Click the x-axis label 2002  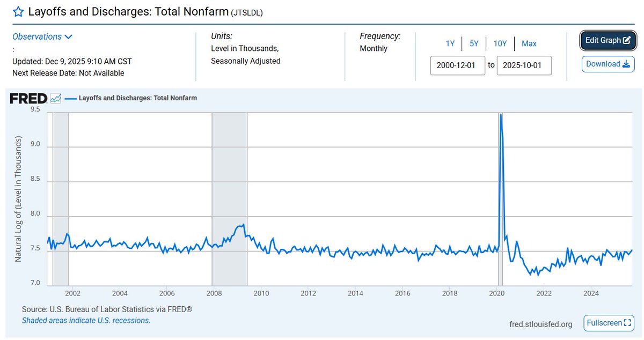coord(72,293)
